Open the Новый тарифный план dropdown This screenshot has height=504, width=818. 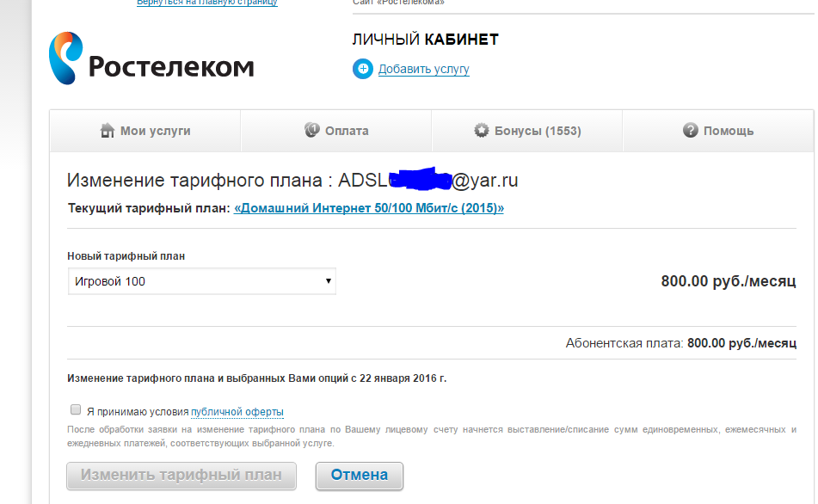201,281
